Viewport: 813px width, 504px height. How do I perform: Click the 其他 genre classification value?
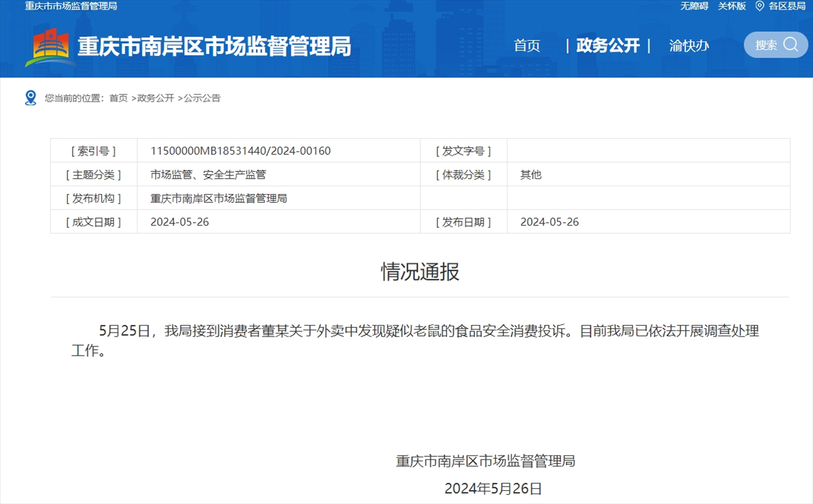pos(531,175)
